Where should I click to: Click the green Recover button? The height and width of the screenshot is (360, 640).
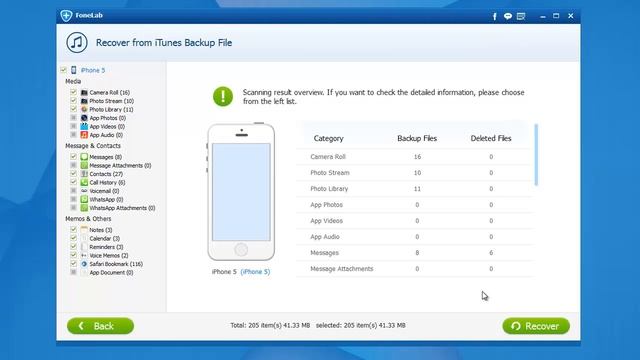coord(536,326)
